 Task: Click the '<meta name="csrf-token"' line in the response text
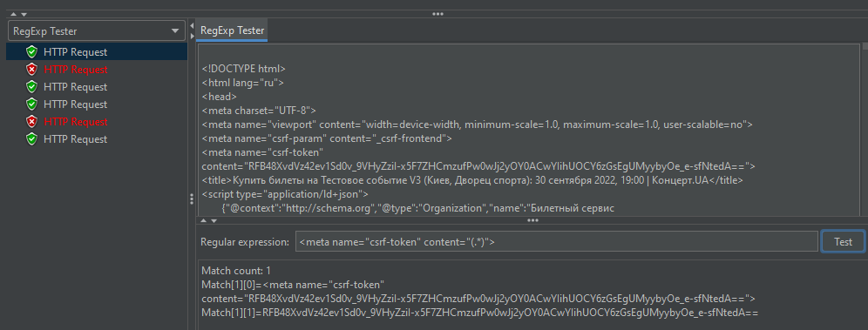[262, 152]
